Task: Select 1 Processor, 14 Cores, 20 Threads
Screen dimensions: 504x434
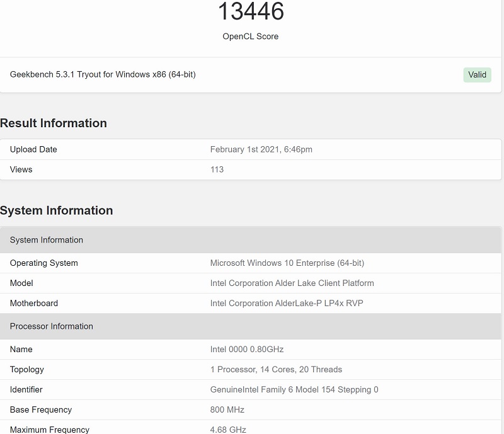Action: point(276,369)
